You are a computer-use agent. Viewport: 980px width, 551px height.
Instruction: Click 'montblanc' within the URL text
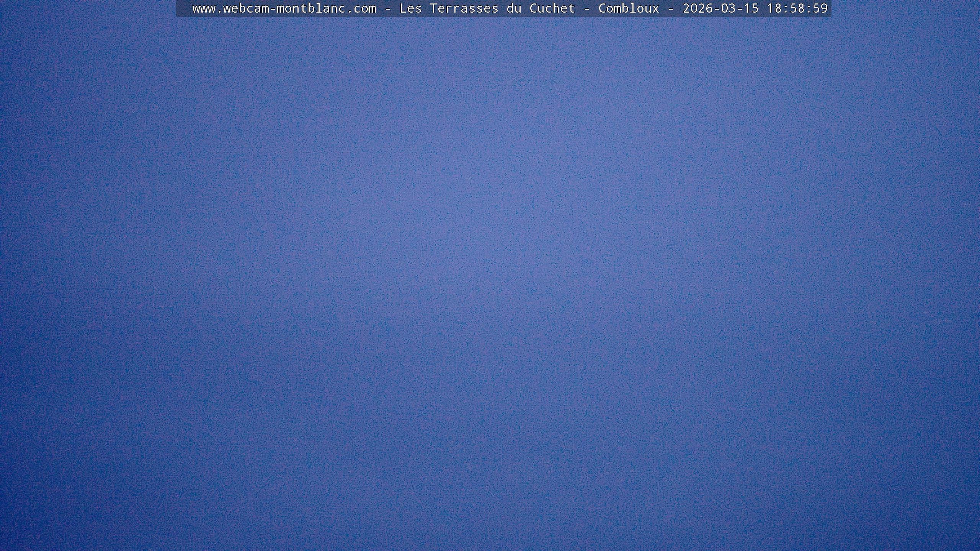[311, 8]
